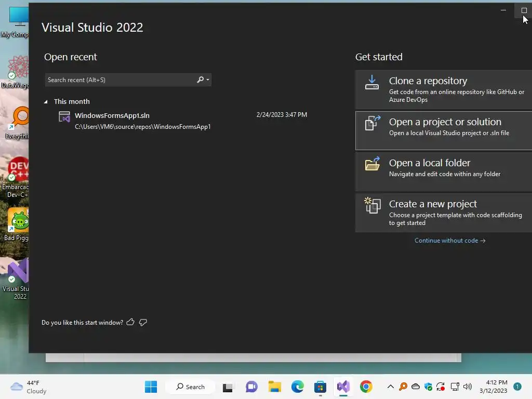Collapse the This month group
Screen dimensions: 532x399
click(x=46, y=102)
